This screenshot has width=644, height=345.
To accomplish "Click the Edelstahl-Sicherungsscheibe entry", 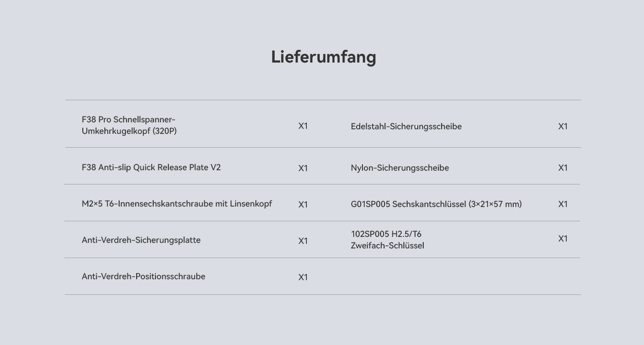I will [x=406, y=126].
